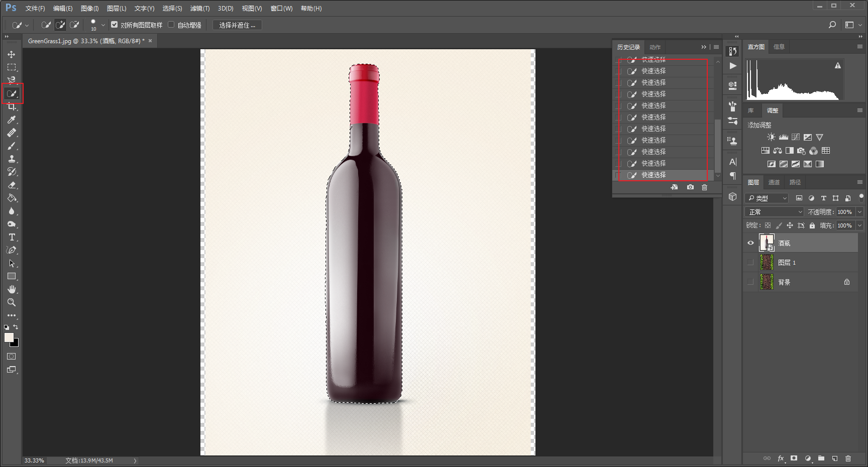Click the 酒瓶 layer thumbnail

point(767,243)
